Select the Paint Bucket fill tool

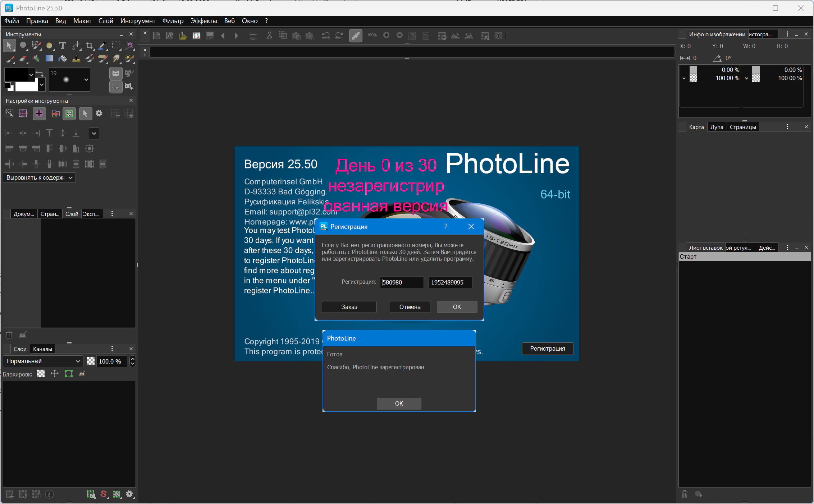tap(63, 59)
